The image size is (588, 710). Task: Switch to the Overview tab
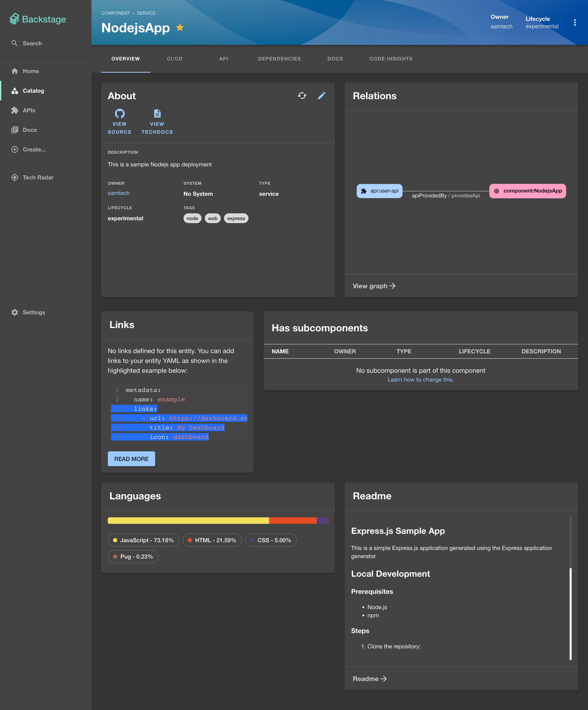[126, 59]
